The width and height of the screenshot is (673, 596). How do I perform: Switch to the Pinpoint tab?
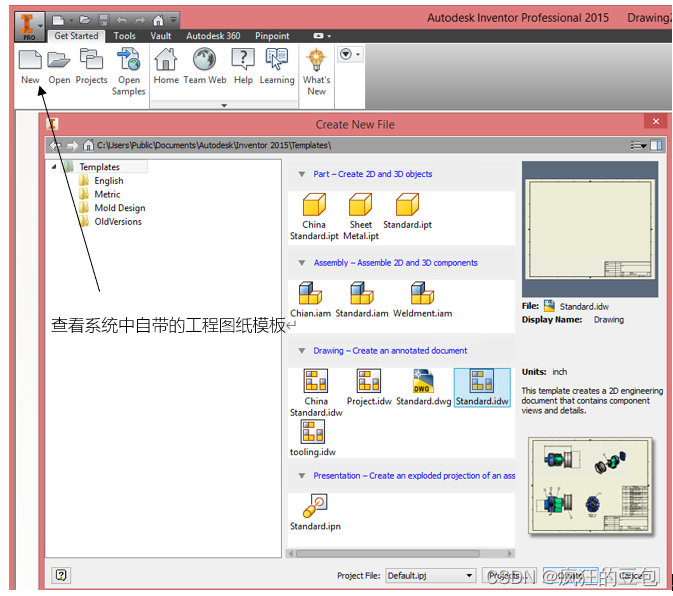point(272,36)
